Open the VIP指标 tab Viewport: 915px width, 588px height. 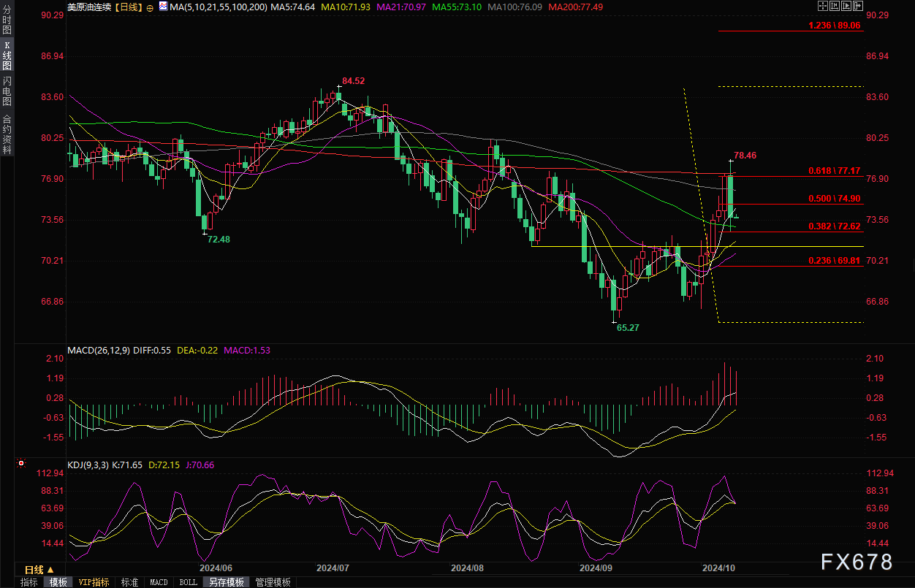pyautogui.click(x=94, y=582)
